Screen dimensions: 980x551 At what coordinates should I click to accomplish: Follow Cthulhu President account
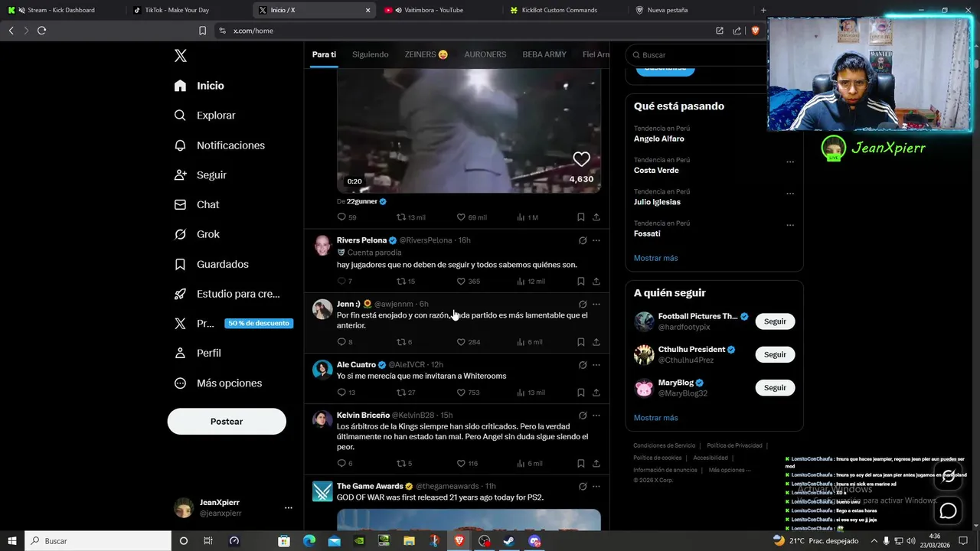775,354
